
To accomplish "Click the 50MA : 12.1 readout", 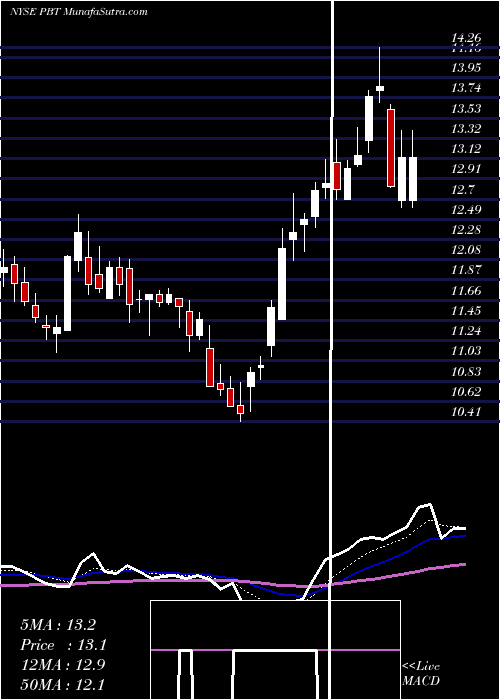I will (x=62, y=684).
